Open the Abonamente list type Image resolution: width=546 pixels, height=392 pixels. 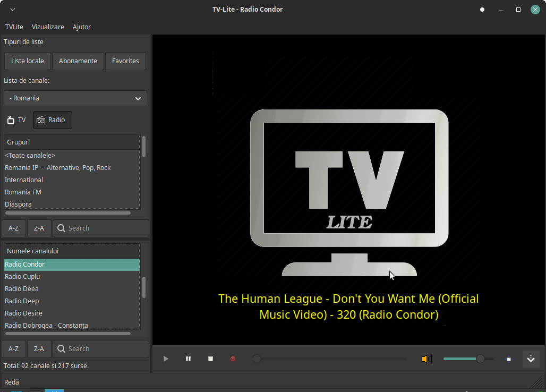coord(78,61)
